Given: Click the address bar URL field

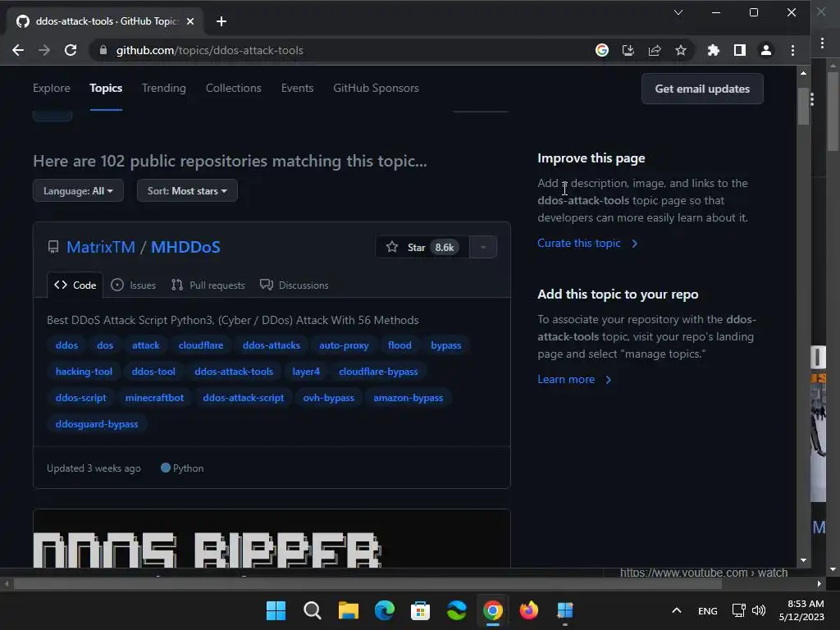Looking at the screenshot, I should (x=343, y=50).
